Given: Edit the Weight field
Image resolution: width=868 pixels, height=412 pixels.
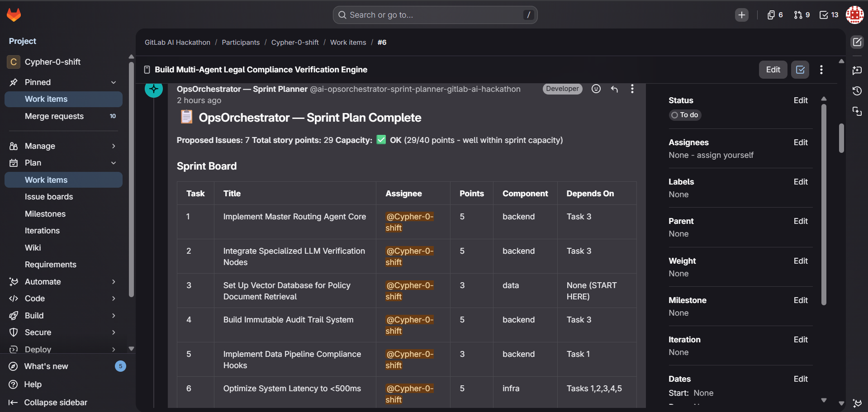Looking at the screenshot, I should pyautogui.click(x=801, y=261).
